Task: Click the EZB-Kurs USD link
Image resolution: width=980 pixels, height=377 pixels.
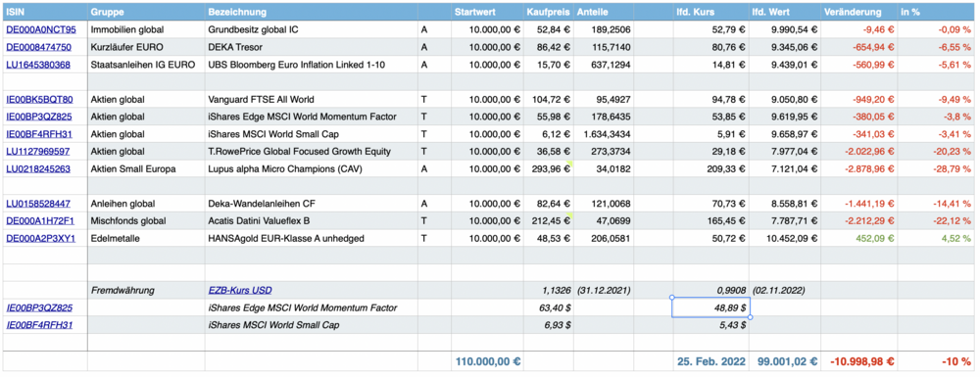Action: pyautogui.click(x=240, y=290)
